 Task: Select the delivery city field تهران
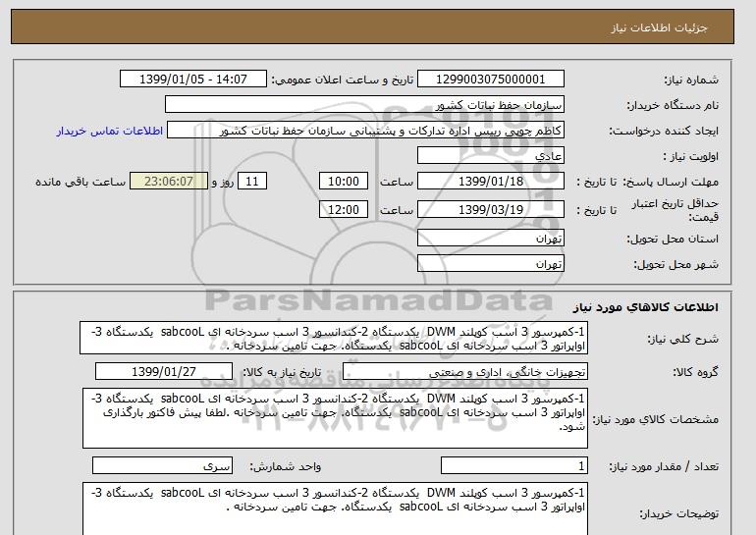[490, 264]
